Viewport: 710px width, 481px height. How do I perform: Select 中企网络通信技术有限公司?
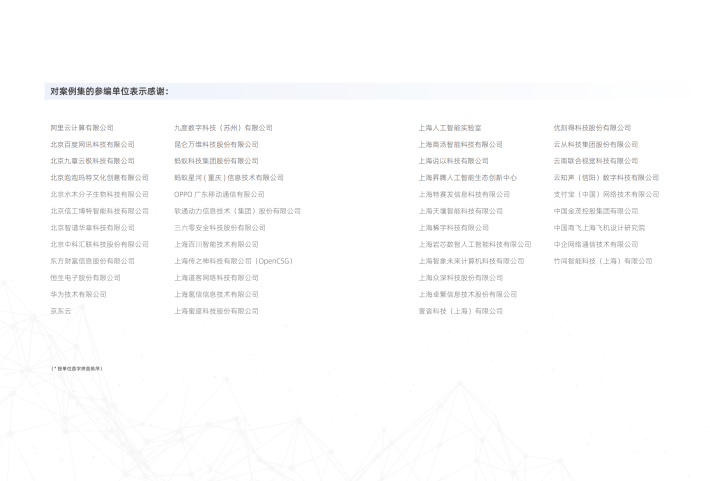596,245
